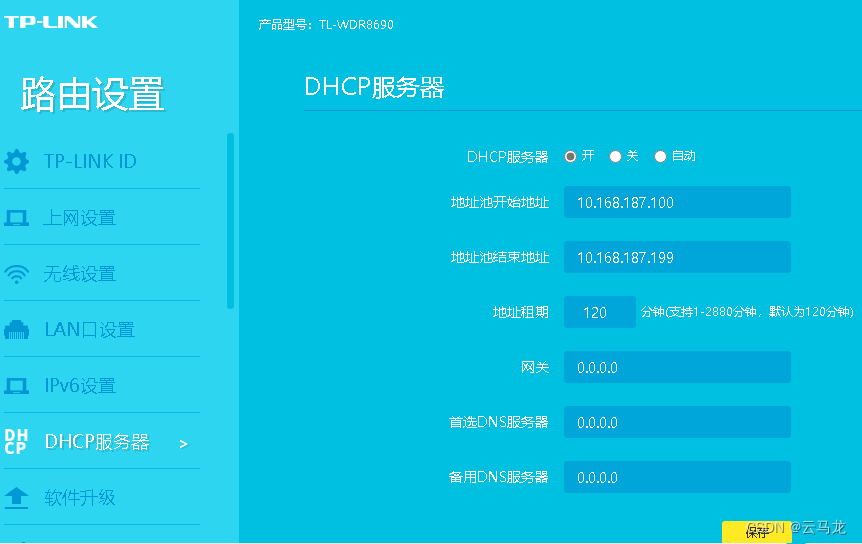The height and width of the screenshot is (544, 862).
Task: Click the 地址池结束地址 field
Action: (677, 257)
